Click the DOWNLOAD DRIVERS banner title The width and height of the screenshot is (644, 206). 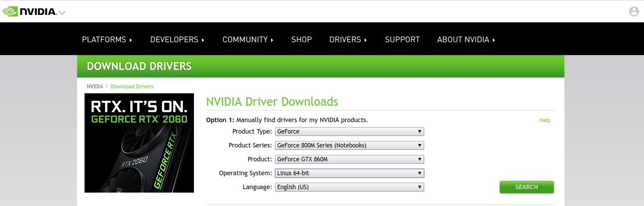pos(139,67)
